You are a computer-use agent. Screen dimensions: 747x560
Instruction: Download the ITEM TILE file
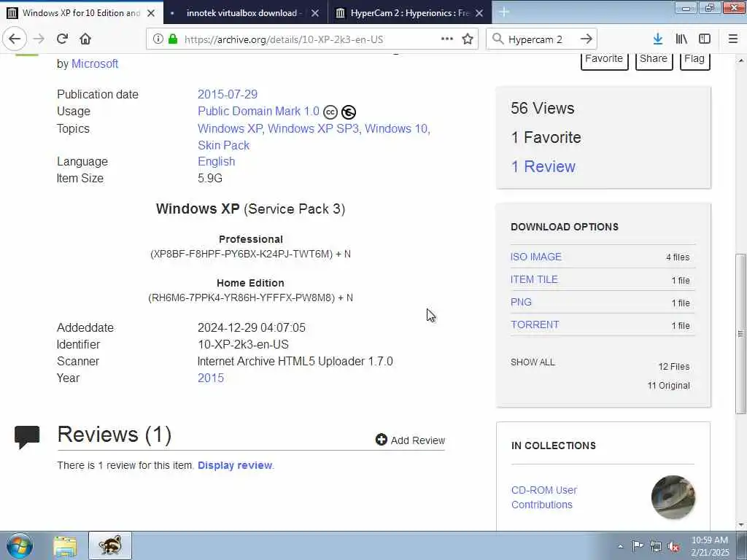coord(534,279)
